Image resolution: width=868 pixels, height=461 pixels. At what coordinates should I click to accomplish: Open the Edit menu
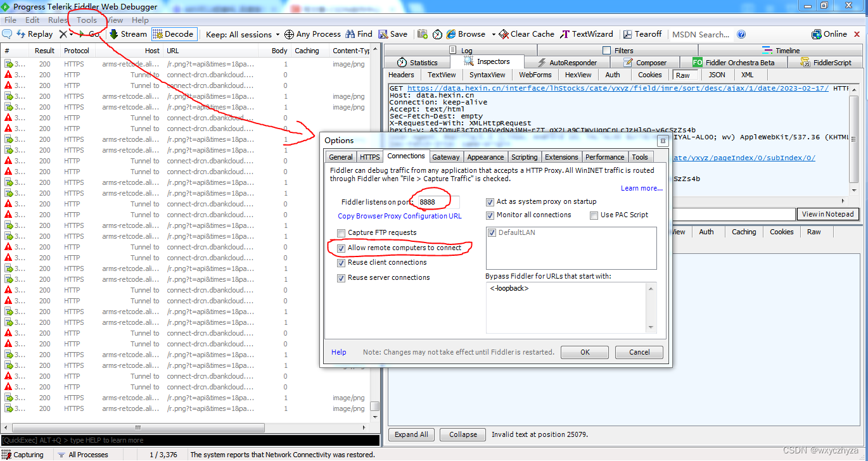point(32,20)
